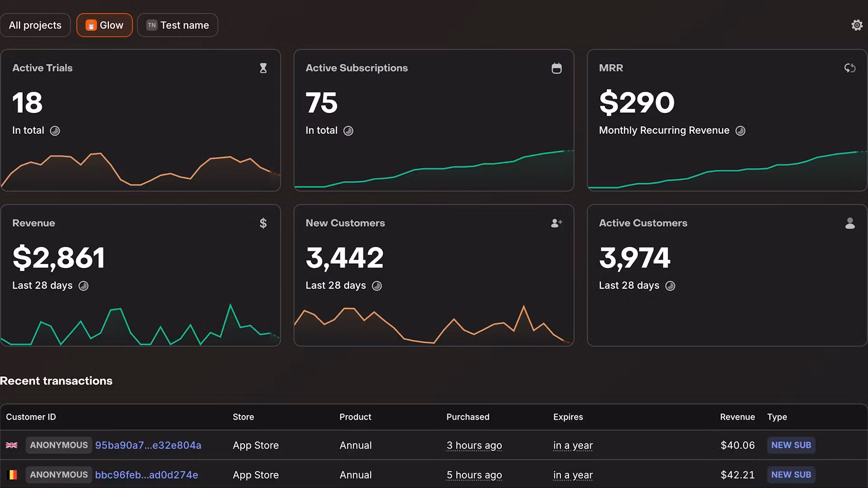Viewport: 868px width, 488px height.
Task: Click the bbc96feb...ad0d274e customer link
Action: [x=146, y=475]
